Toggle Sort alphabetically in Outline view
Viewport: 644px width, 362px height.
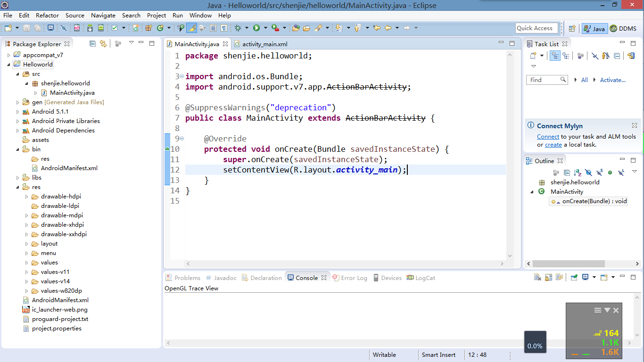[578, 173]
